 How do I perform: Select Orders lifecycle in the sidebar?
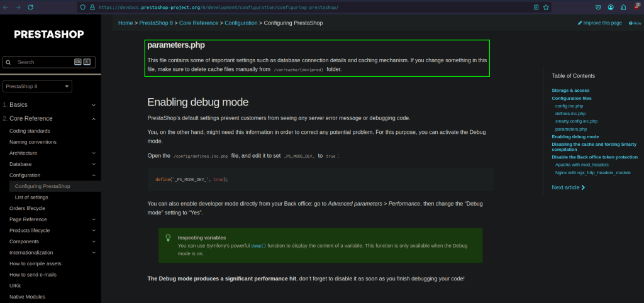click(27, 208)
